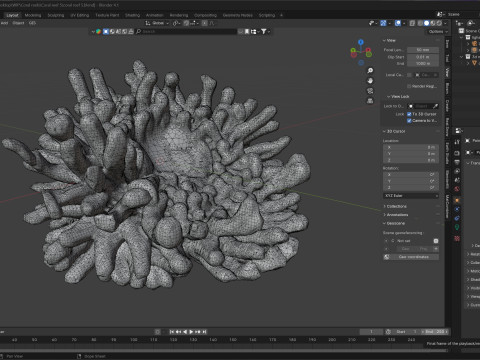Open the Global transform orientation dropdown
The image size is (480, 360).
tap(157, 23)
